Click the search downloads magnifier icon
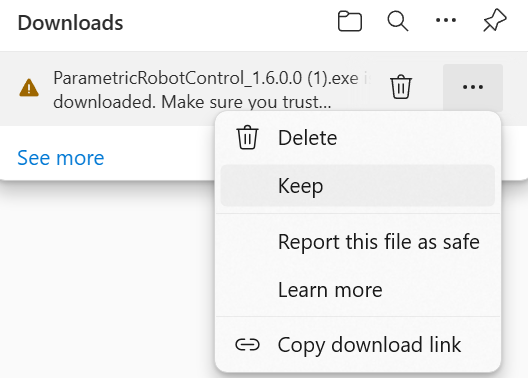528x378 pixels. 398,21
